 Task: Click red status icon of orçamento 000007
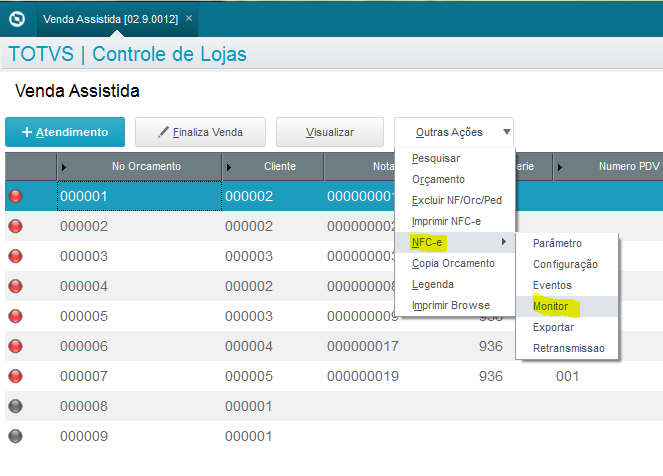tap(16, 376)
